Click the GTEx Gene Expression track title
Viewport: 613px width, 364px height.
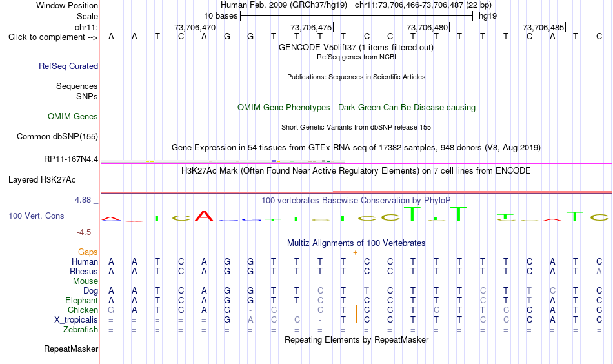tap(356, 147)
